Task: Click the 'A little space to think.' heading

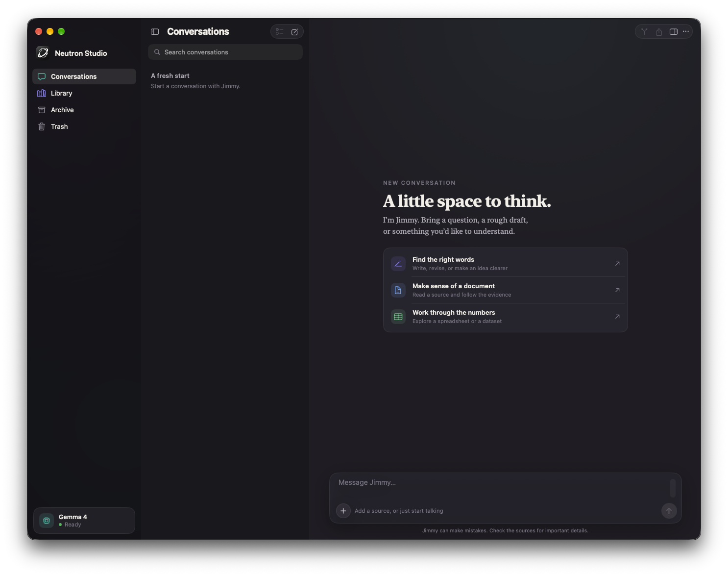Action: [467, 201]
